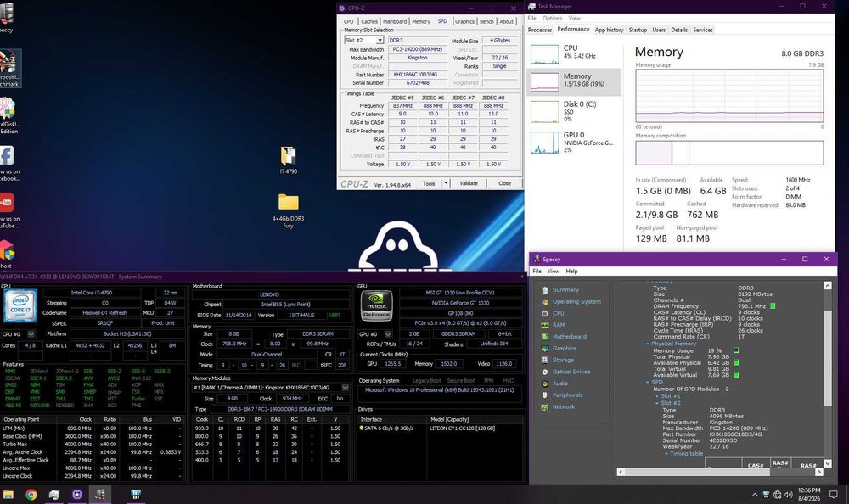The image size is (849, 504).
Task: Switch to the Mainboard tab in CPU-Z
Action: click(x=395, y=22)
